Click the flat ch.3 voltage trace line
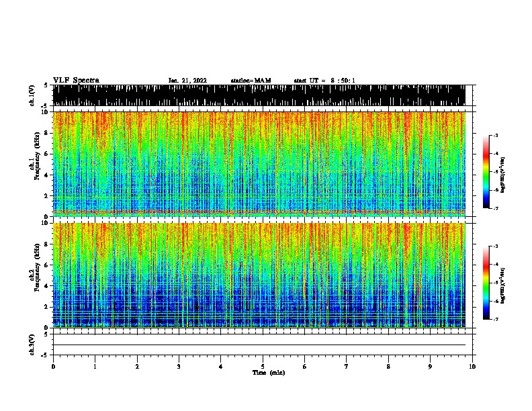 pos(259,345)
